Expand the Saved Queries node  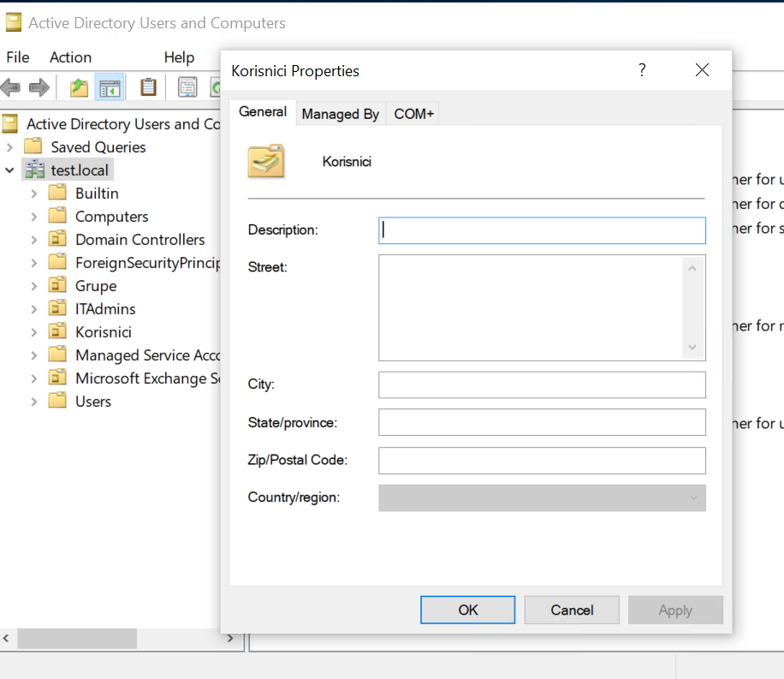[9, 147]
